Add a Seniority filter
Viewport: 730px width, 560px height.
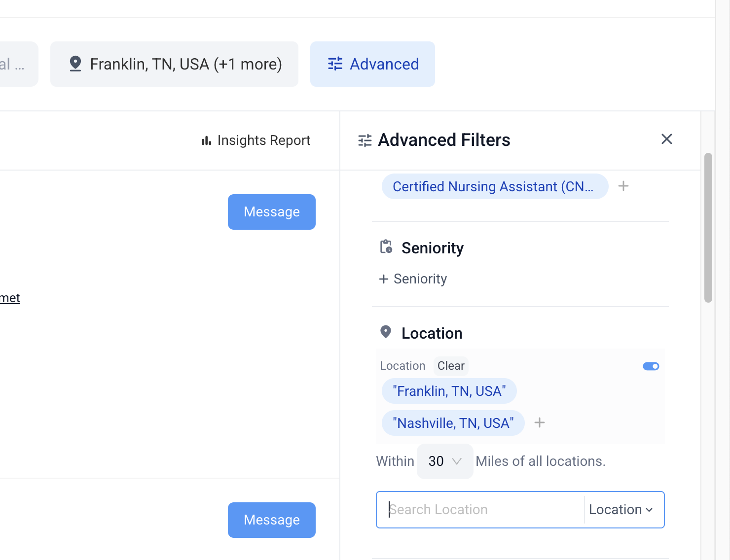413,279
